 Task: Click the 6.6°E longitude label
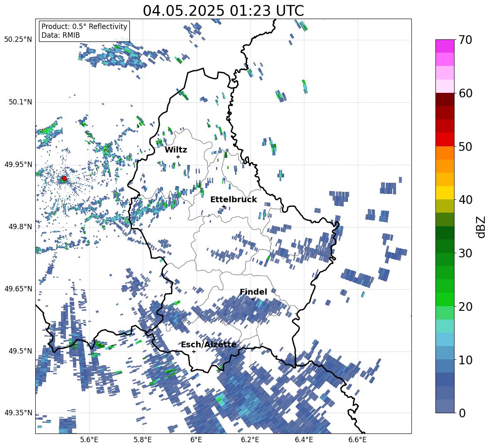(x=357, y=440)
